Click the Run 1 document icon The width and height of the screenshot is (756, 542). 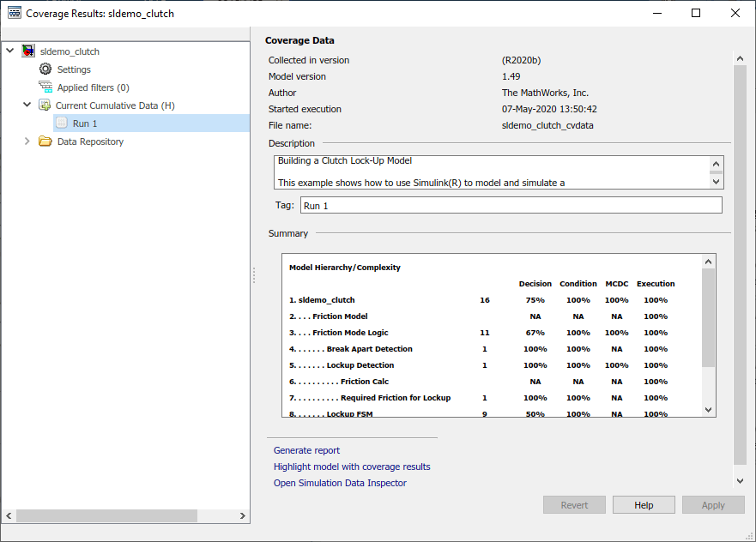coord(62,123)
